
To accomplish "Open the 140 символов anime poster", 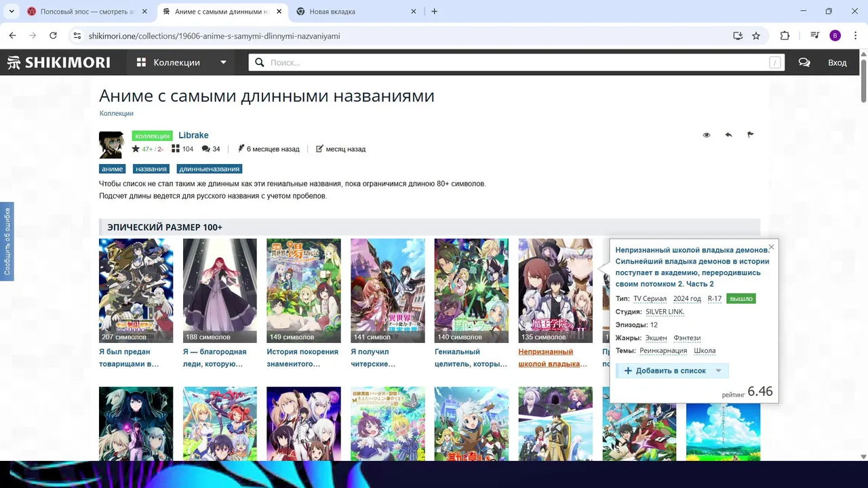I will 471,290.
